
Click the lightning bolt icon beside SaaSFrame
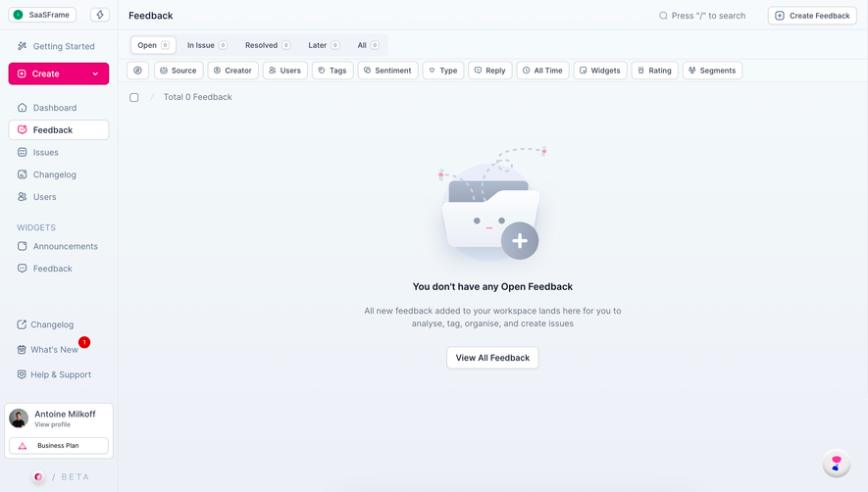[100, 15]
